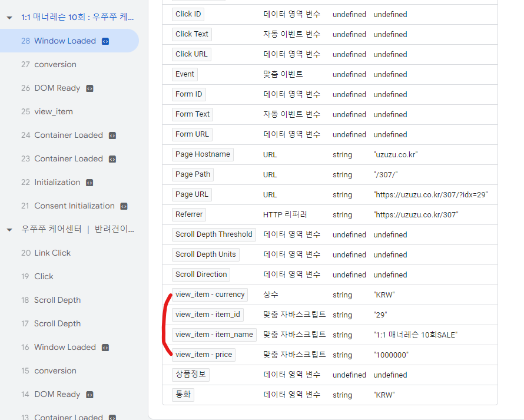
Task: Click the code icon beside 28 Window Loaded
Action: [x=106, y=41]
